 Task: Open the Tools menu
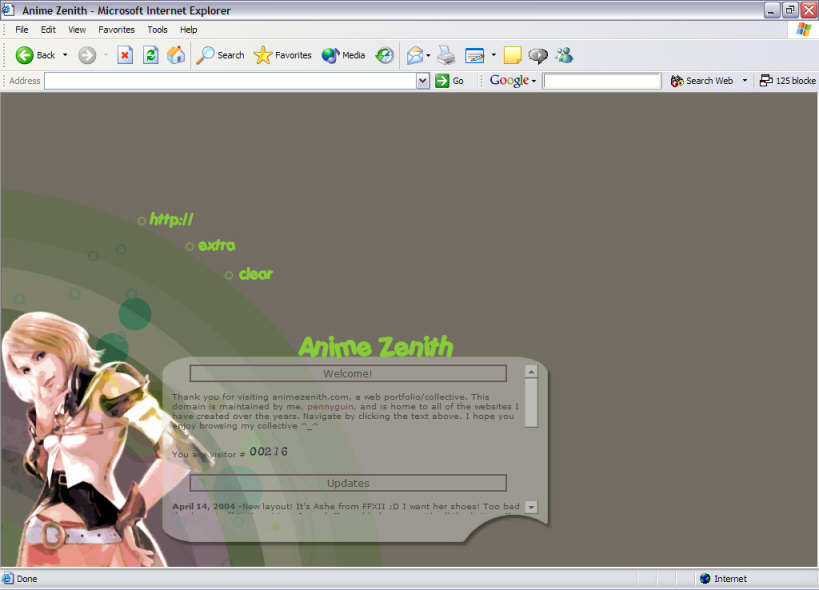(157, 30)
